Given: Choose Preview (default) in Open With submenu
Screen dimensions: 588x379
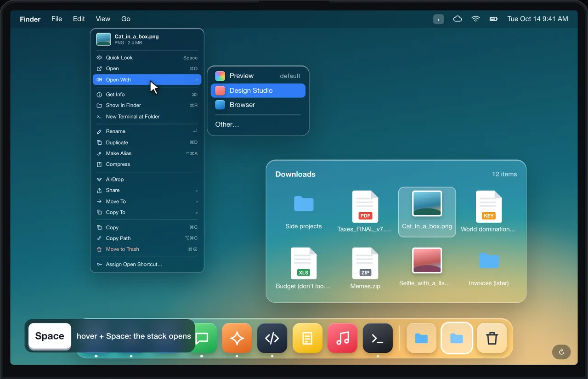Looking at the screenshot, I should tap(258, 76).
